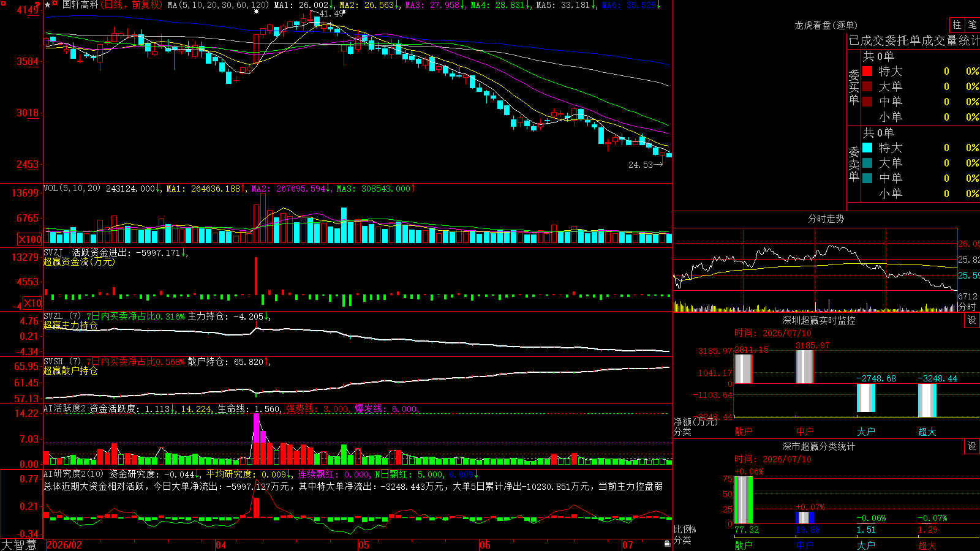Click the 大智慧 label at bottom left

[19, 544]
